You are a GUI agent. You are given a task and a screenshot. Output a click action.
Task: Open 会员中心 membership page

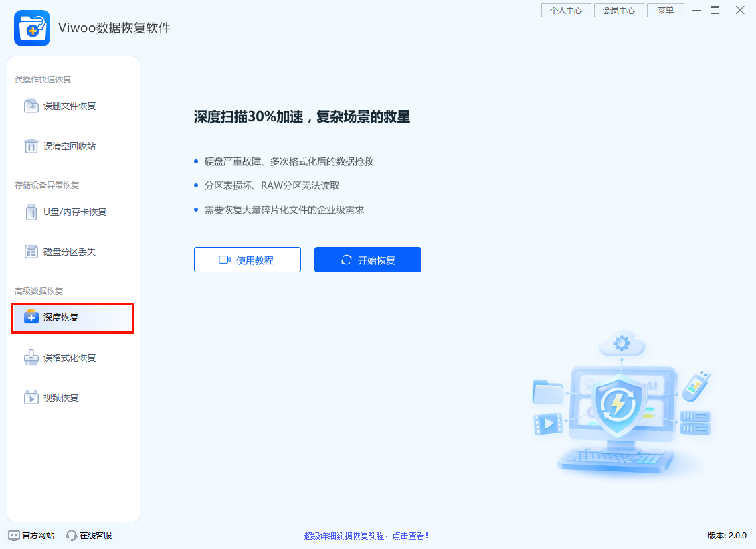[x=619, y=10]
